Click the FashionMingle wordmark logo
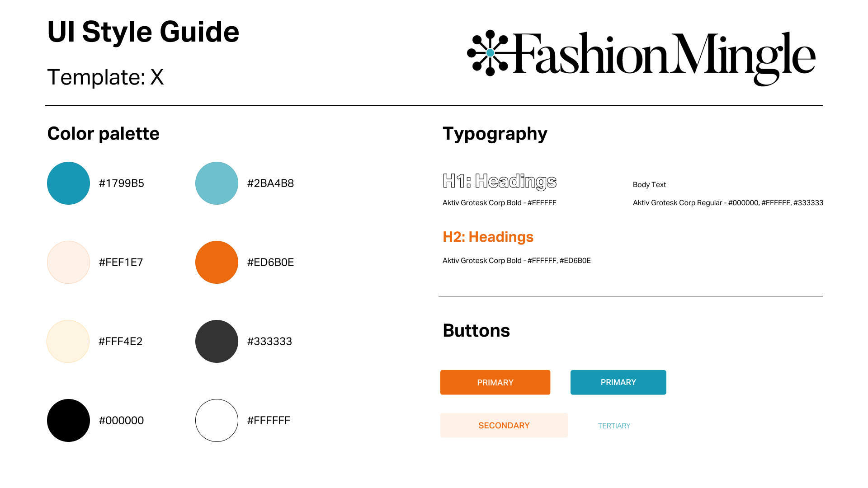 pos(665,58)
